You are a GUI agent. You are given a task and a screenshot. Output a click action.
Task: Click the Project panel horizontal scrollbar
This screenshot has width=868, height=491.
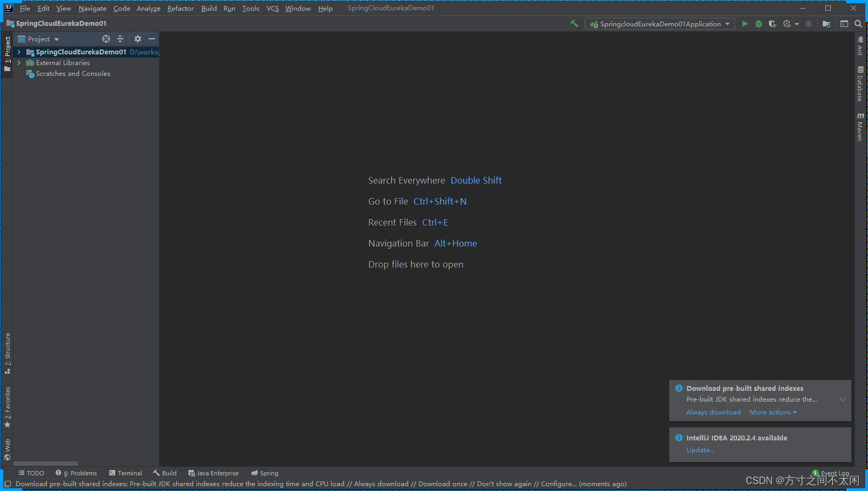45,464
